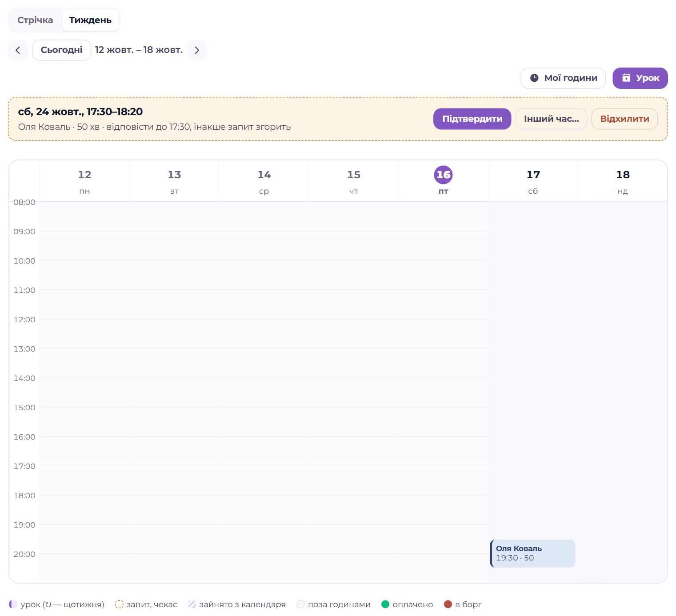
Task: Click the 08:00 time label
Action: [x=24, y=202]
